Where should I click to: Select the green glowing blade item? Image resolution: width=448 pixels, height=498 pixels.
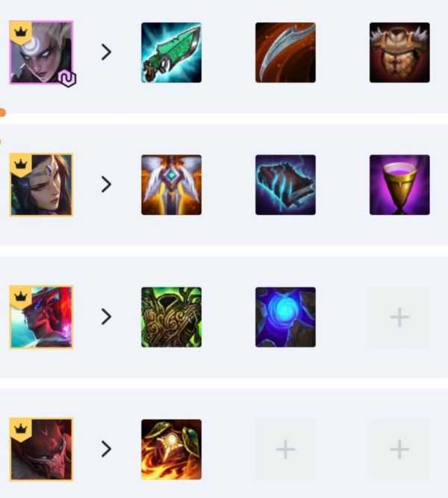pos(171,52)
